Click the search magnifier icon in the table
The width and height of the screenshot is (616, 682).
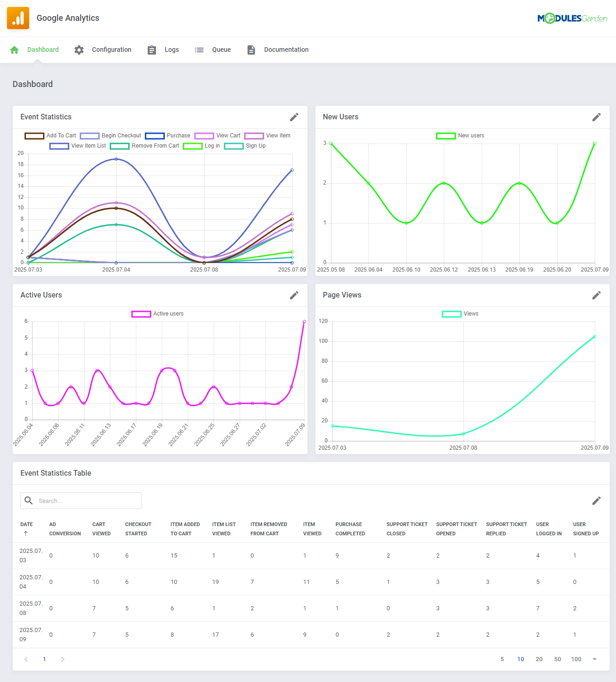tap(29, 501)
